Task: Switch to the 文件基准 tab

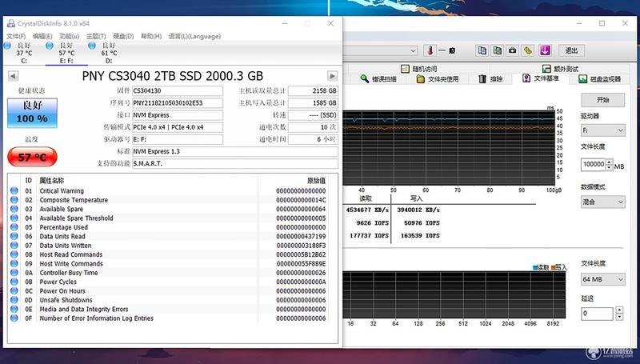Action: click(541, 78)
